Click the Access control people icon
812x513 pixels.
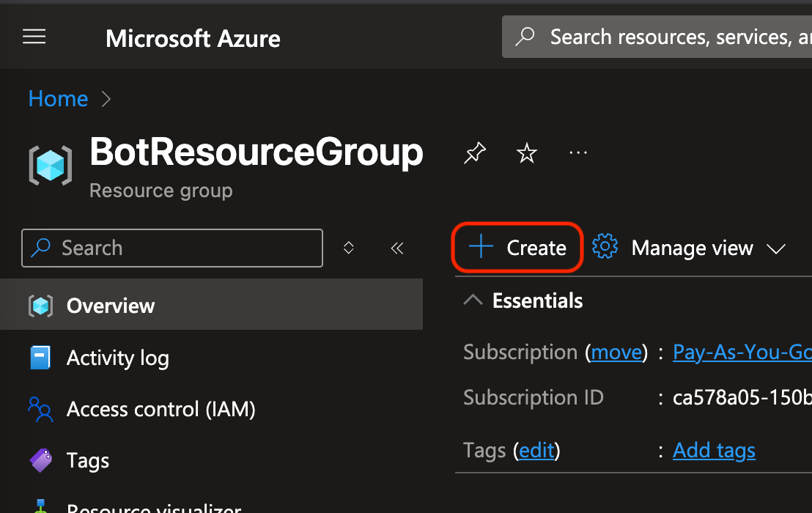click(40, 409)
